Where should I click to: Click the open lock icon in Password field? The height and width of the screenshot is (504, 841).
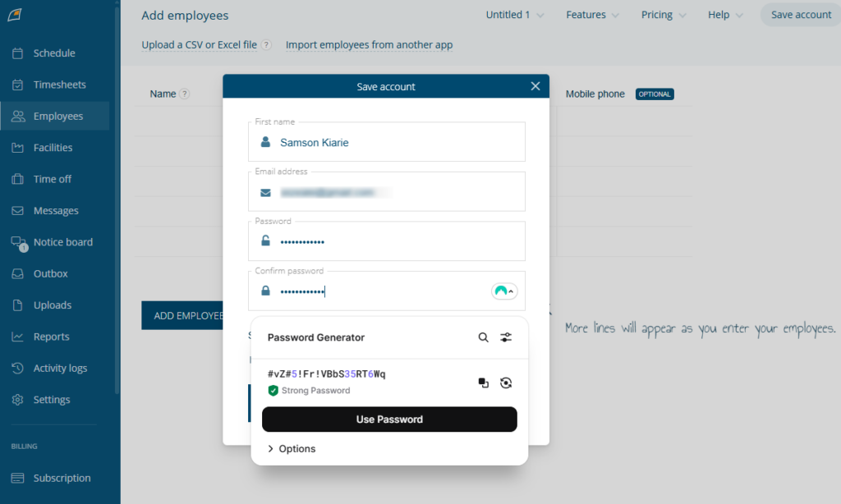click(x=265, y=241)
